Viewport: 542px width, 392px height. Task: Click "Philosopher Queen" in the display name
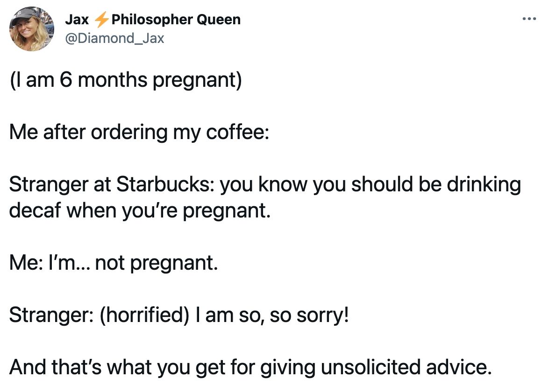176,19
